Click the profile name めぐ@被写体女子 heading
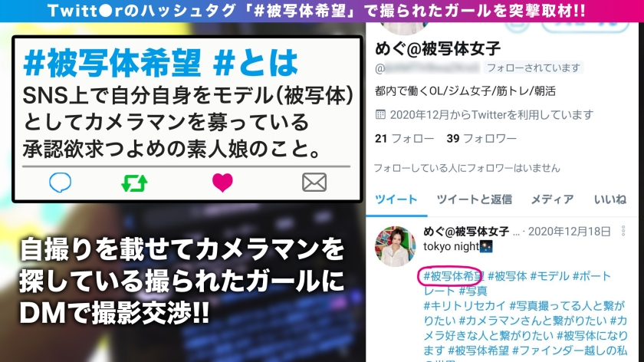 438,49
